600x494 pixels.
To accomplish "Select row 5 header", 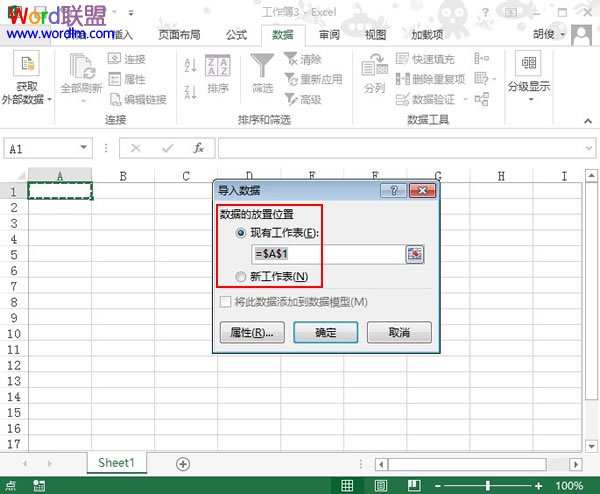I will [x=14, y=255].
